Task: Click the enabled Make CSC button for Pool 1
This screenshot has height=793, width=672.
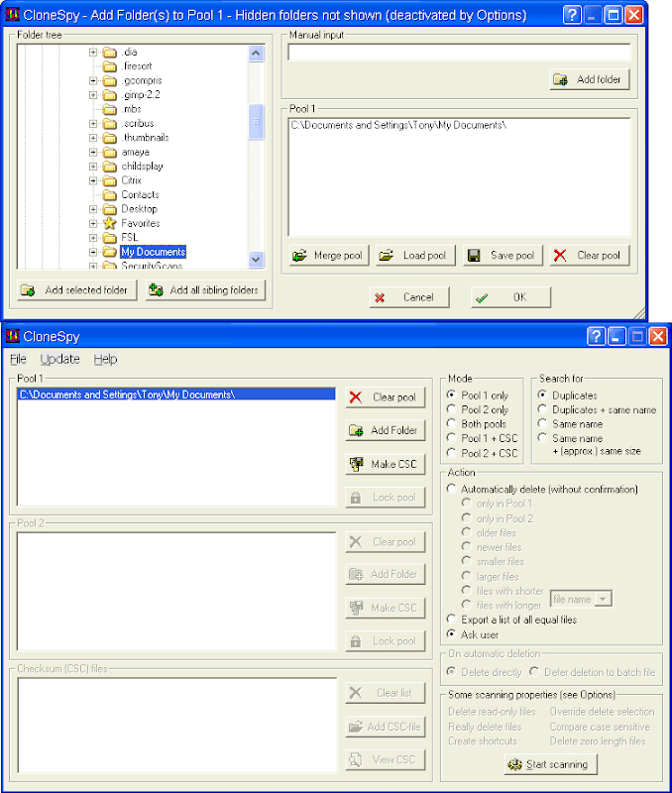Action: (386, 464)
